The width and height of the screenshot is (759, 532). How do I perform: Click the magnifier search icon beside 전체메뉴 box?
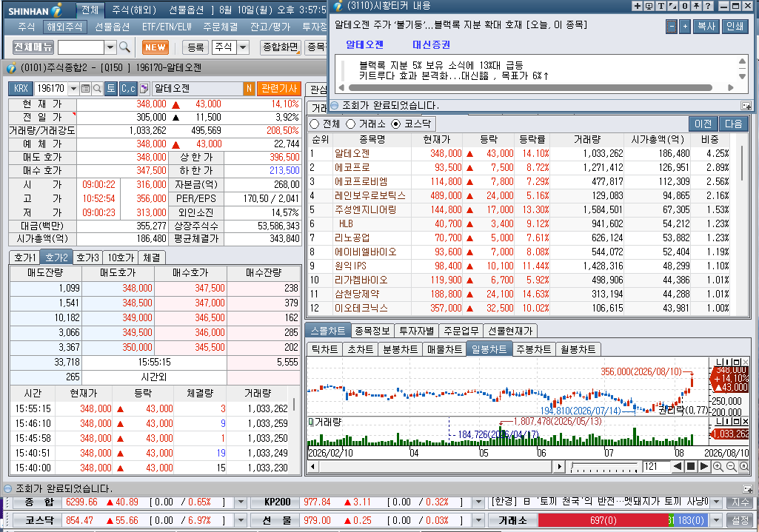[x=125, y=47]
